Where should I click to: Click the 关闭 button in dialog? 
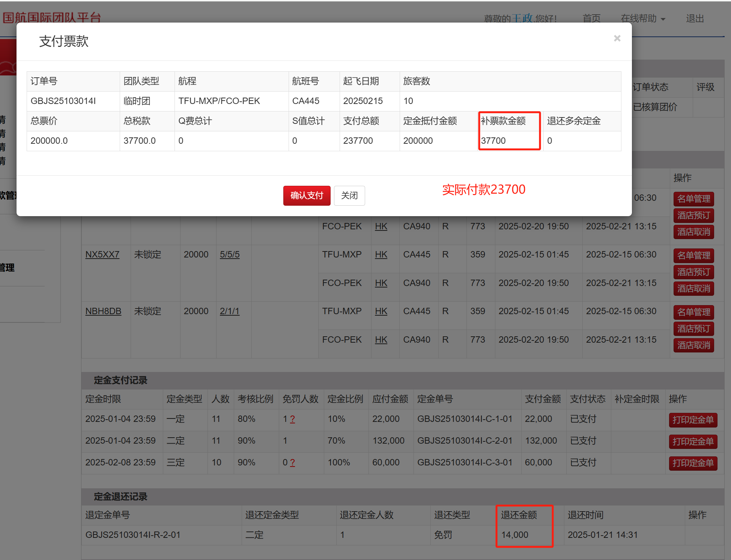coord(349,196)
